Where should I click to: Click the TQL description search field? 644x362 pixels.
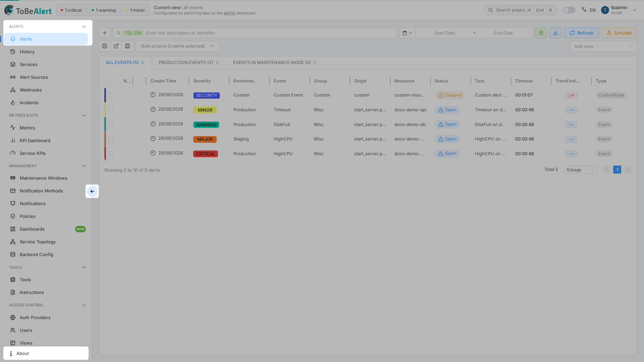click(x=255, y=33)
